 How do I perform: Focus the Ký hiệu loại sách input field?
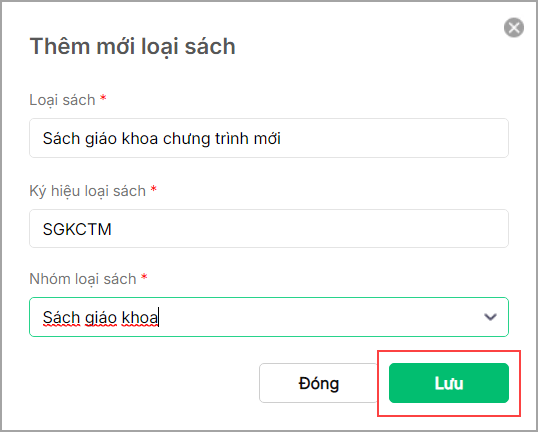click(269, 229)
